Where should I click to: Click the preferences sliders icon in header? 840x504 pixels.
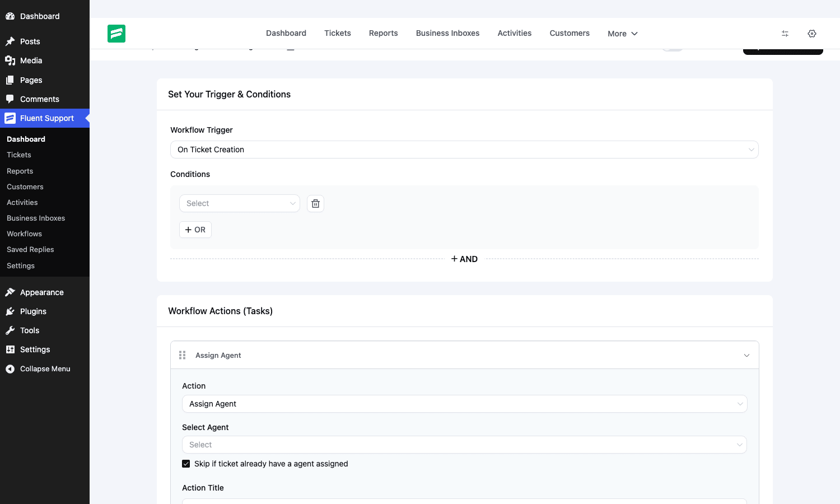pyautogui.click(x=785, y=34)
